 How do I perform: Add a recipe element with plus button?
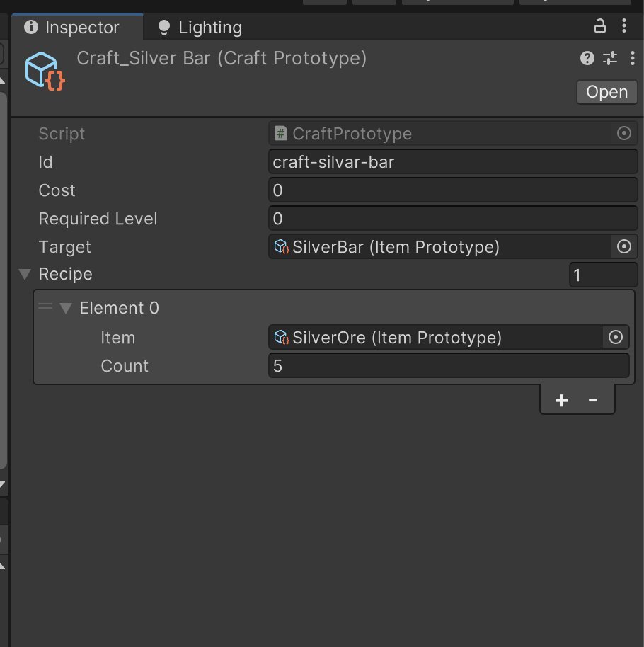pyautogui.click(x=561, y=401)
